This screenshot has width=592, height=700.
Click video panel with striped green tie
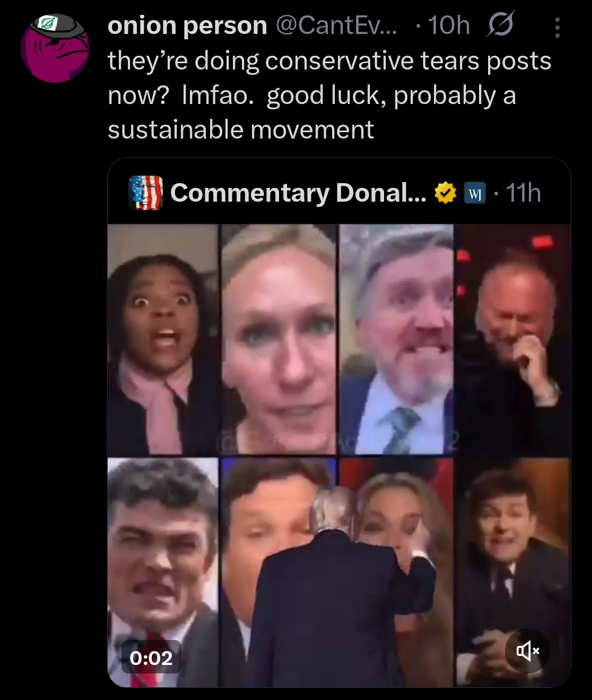click(x=396, y=340)
